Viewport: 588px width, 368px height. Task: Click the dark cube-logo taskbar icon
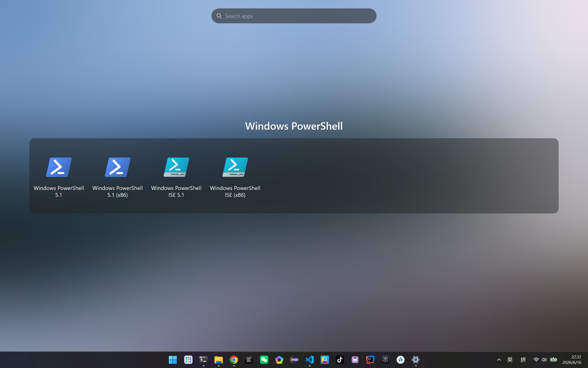(385, 360)
